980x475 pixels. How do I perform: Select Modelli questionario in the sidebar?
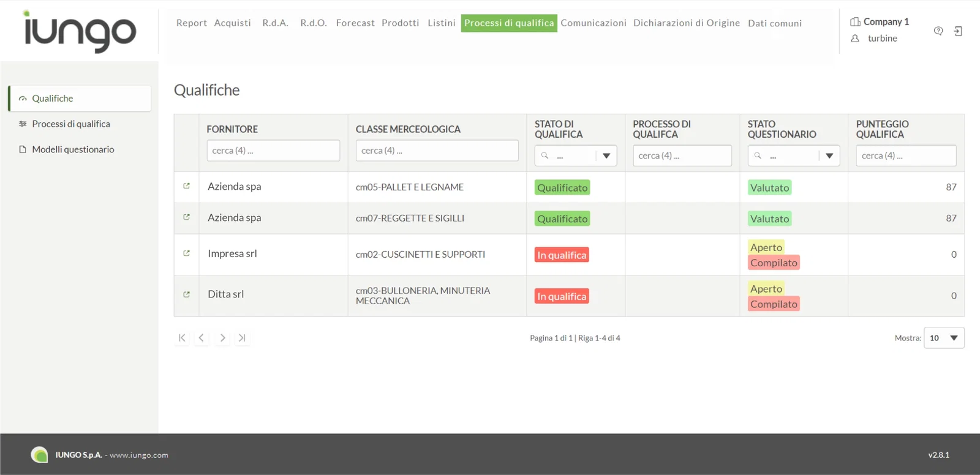pos(73,149)
